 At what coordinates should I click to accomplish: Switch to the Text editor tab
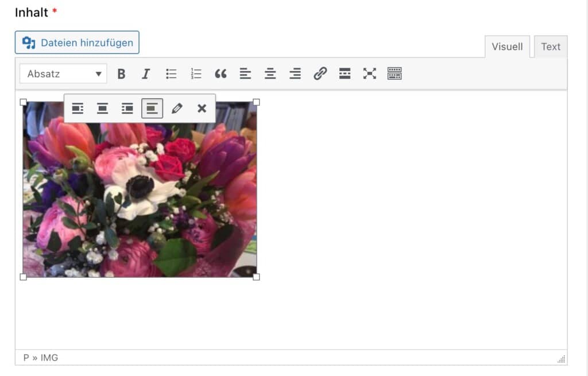[x=551, y=47]
